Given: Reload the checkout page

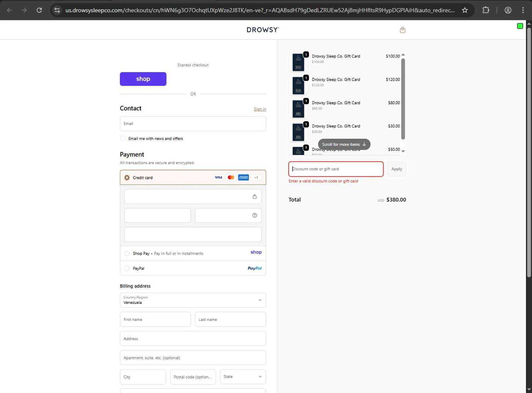Looking at the screenshot, I should click(x=39, y=10).
